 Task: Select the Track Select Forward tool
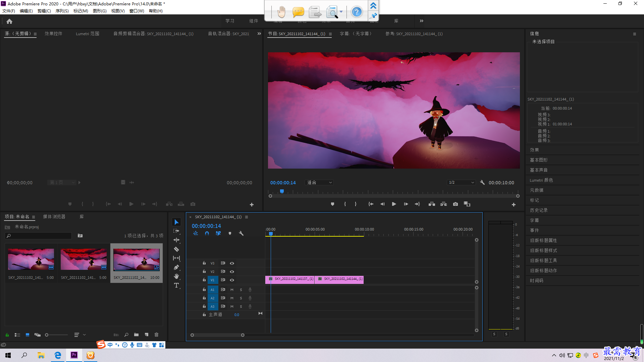click(x=176, y=231)
